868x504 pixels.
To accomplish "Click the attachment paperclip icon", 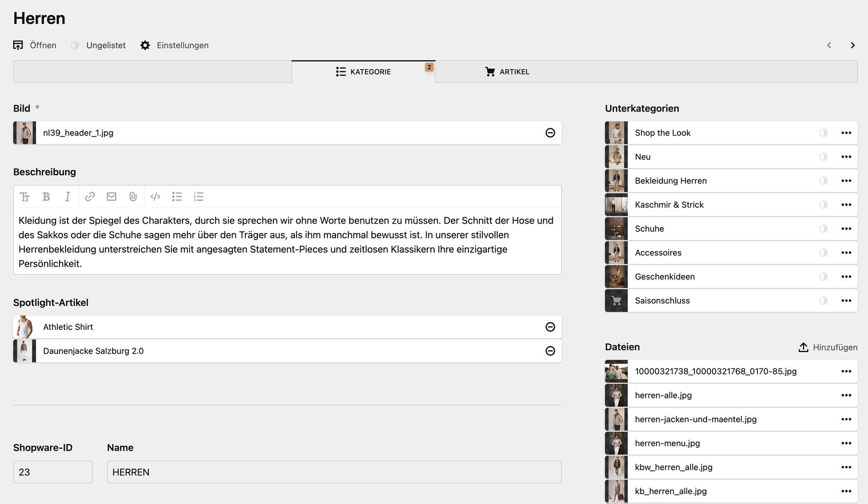I will [133, 197].
